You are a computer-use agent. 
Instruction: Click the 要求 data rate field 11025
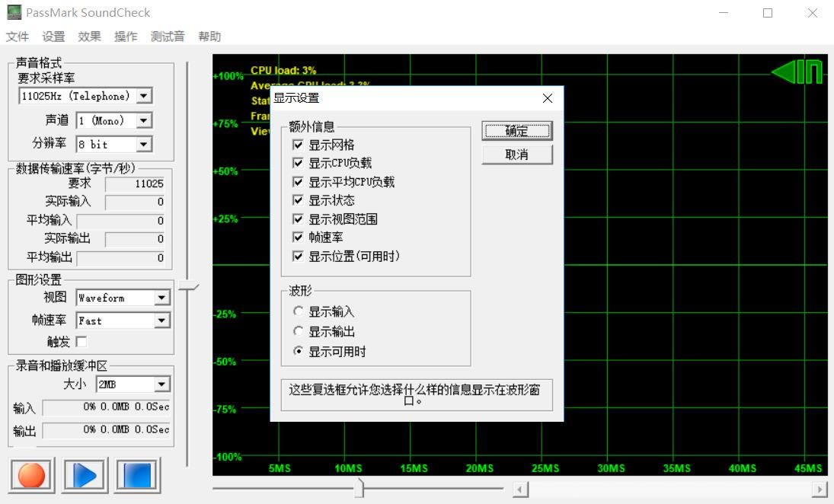coord(136,184)
